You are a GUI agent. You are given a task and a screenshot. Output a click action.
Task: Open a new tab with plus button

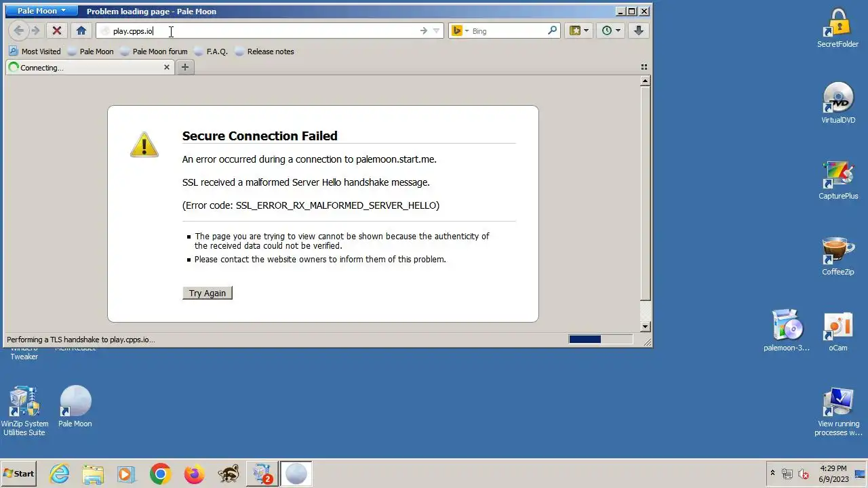coord(184,67)
